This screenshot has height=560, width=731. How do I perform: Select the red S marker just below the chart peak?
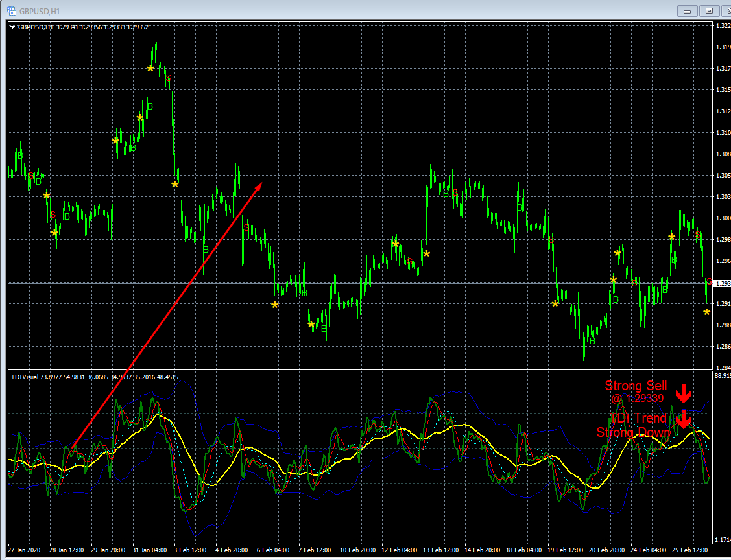(x=168, y=78)
